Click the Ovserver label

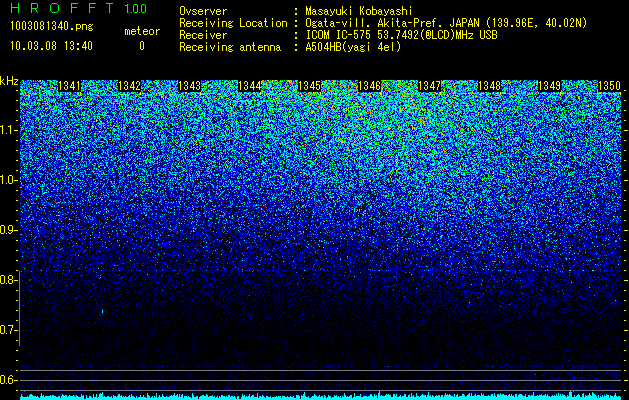pos(203,11)
